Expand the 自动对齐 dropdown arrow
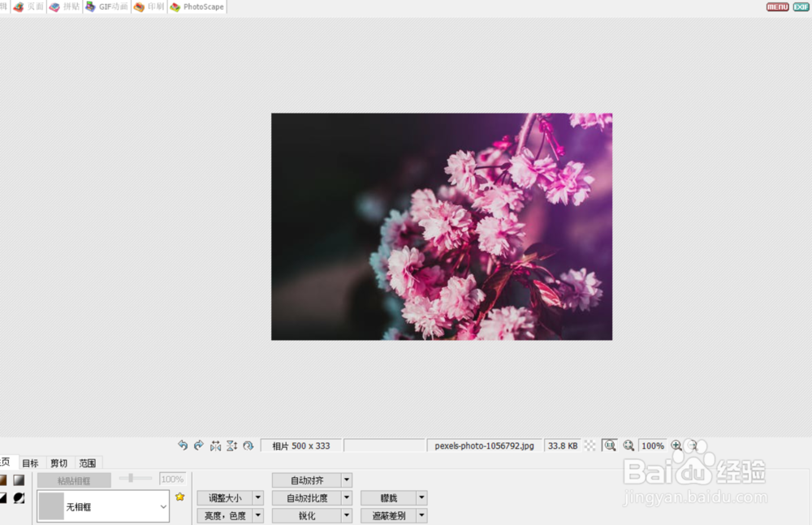 (x=347, y=480)
